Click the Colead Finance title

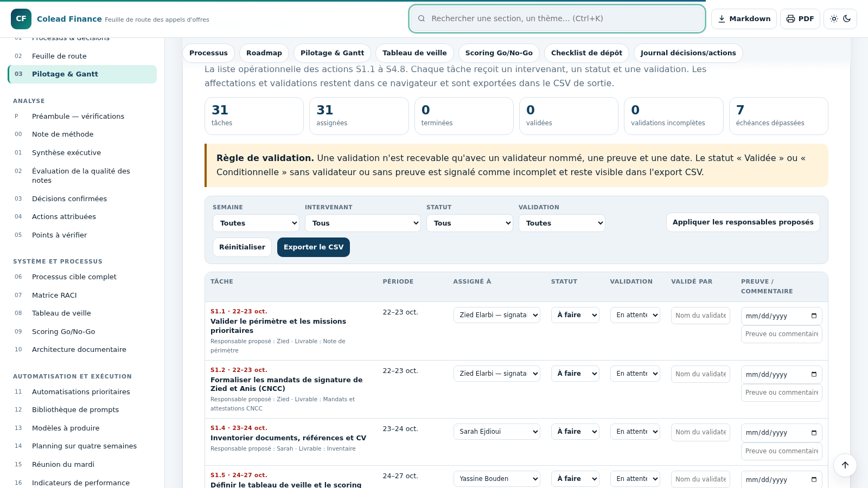click(69, 18)
